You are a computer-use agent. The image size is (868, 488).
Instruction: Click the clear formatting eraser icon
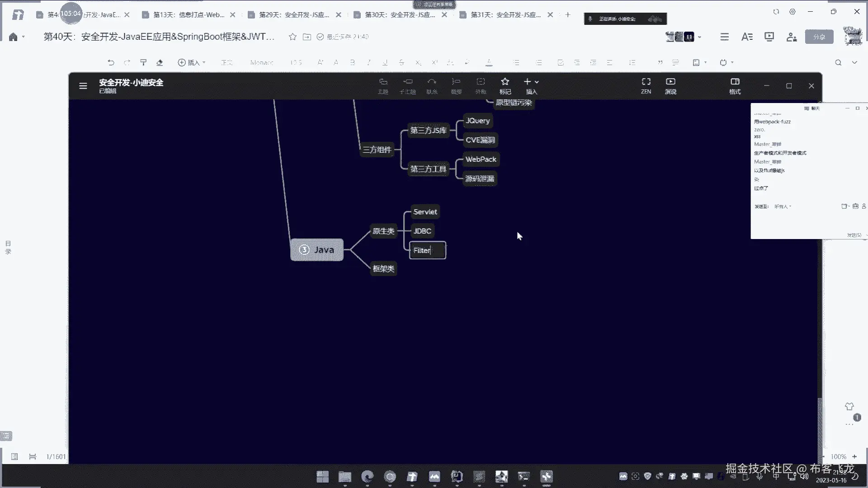click(160, 62)
